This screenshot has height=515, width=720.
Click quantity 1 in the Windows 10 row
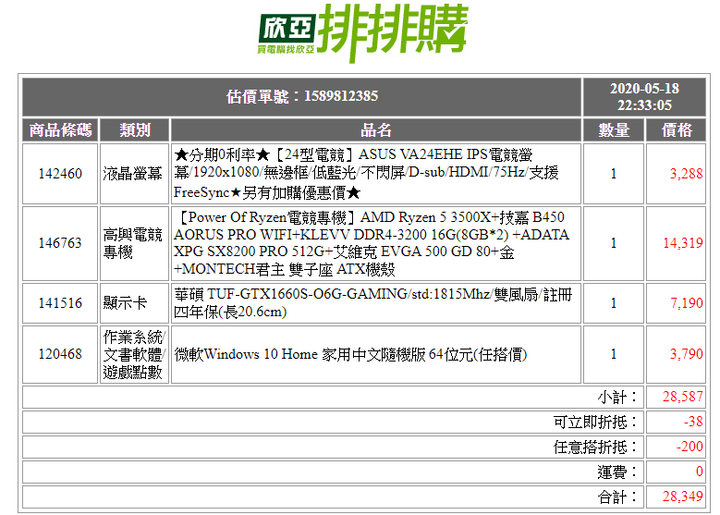coord(613,354)
